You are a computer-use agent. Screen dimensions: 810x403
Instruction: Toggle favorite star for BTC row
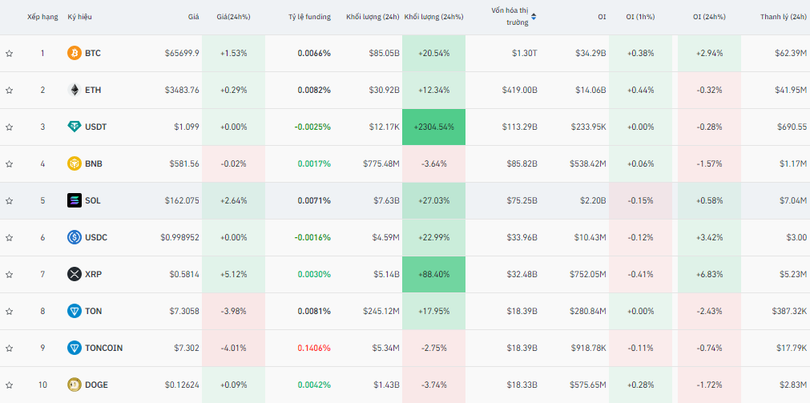point(9,53)
